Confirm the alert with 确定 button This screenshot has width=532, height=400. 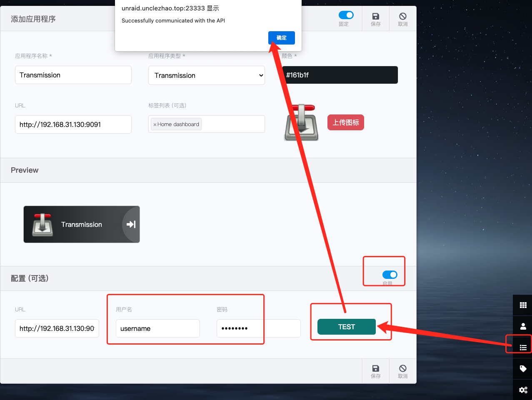pos(282,38)
